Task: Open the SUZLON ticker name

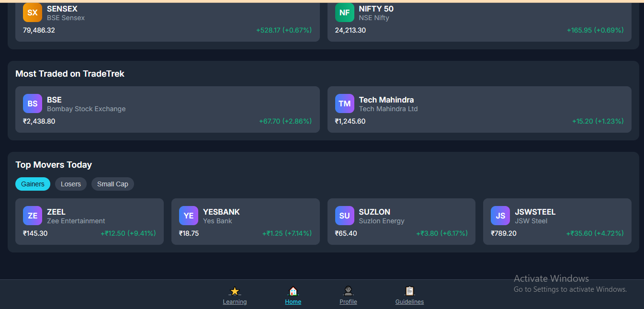Action: [x=374, y=212]
